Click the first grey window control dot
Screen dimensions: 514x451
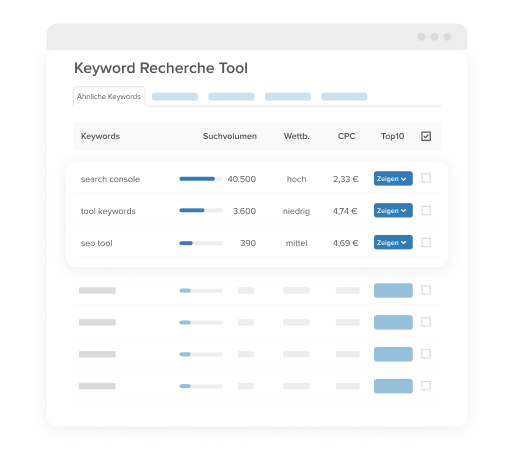(421, 37)
